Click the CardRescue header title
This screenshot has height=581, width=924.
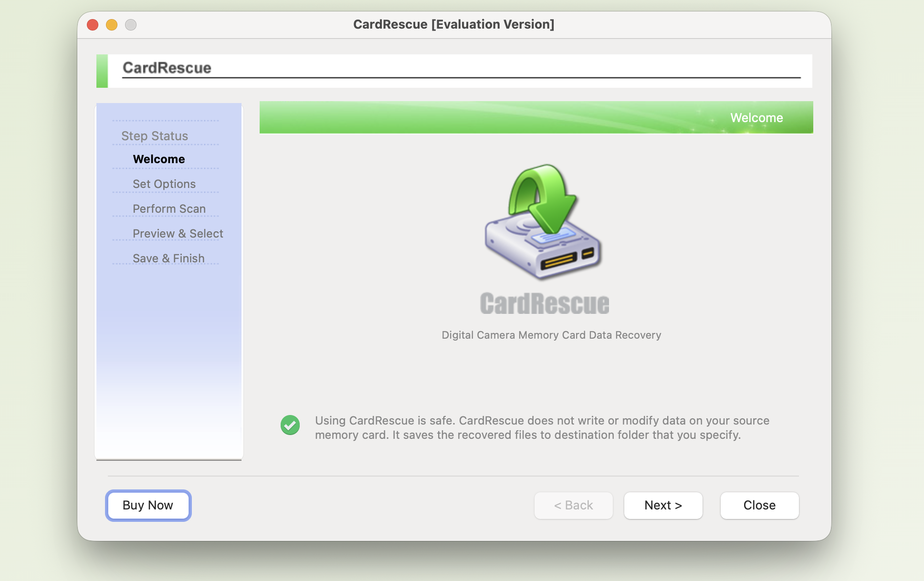pyautogui.click(x=167, y=68)
